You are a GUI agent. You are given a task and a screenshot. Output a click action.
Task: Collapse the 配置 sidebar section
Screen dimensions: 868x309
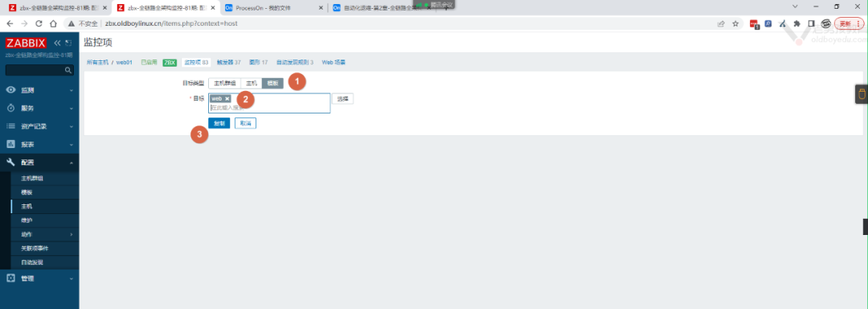tap(39, 163)
